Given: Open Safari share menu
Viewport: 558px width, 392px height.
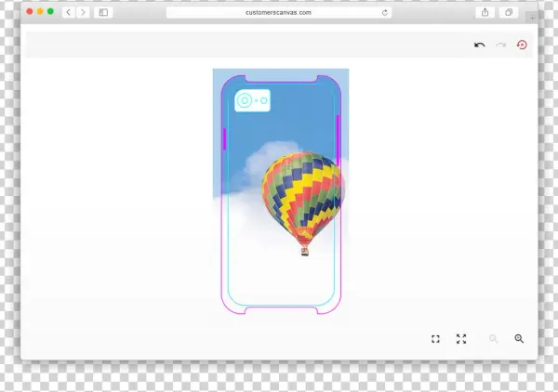Looking at the screenshot, I should (485, 12).
